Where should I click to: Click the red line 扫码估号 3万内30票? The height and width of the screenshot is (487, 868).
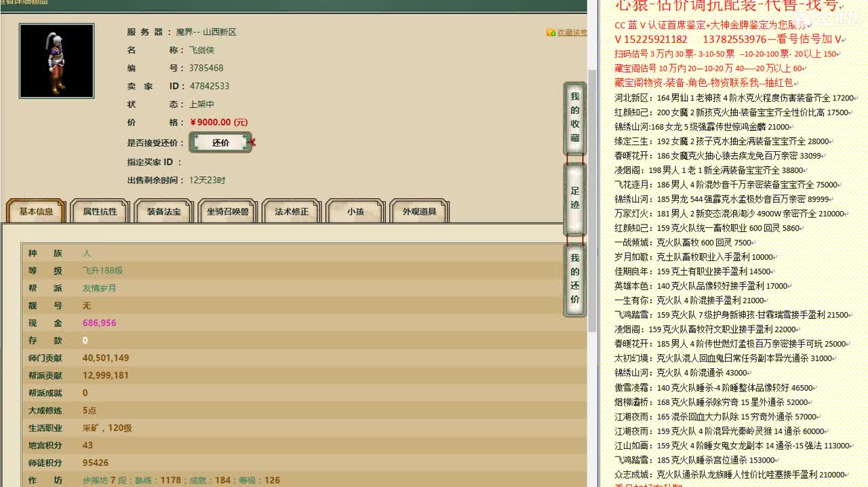(x=728, y=54)
